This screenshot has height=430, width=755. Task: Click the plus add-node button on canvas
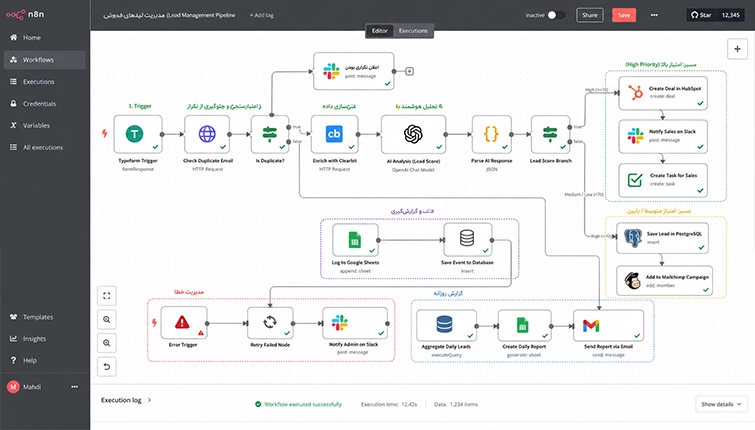point(737,49)
